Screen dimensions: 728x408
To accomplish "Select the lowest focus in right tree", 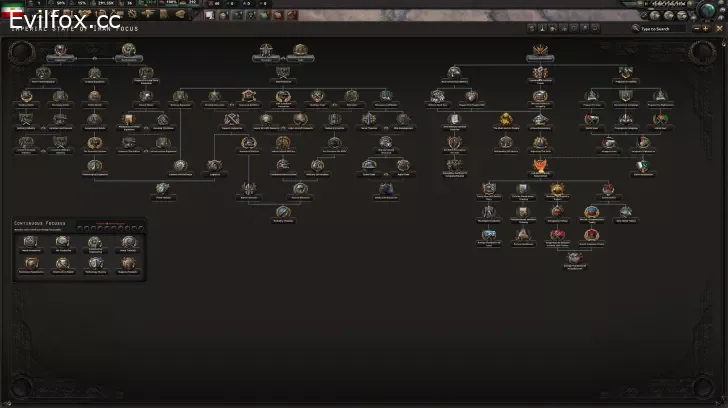I will point(574,258).
